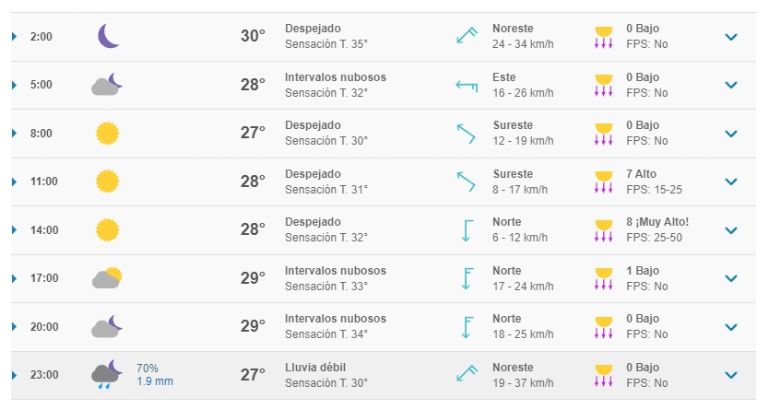768x409 pixels.
Task: Click the Lluvia débil forecast text
Action: tap(315, 367)
